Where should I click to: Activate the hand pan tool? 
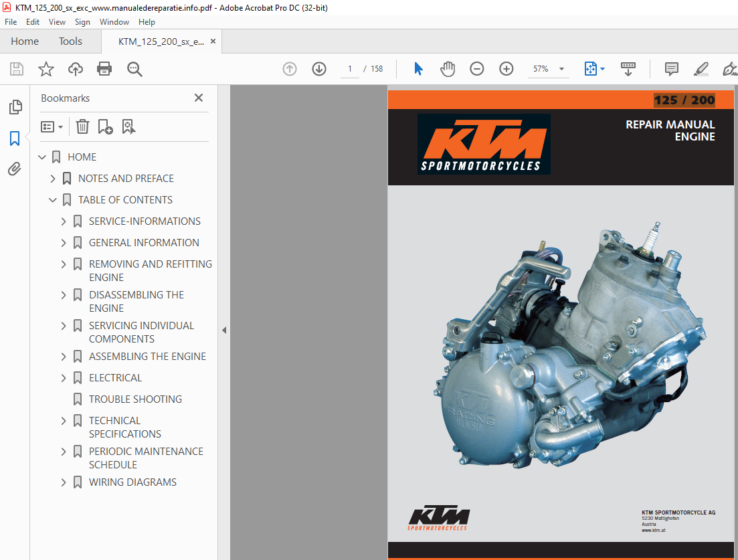point(448,69)
